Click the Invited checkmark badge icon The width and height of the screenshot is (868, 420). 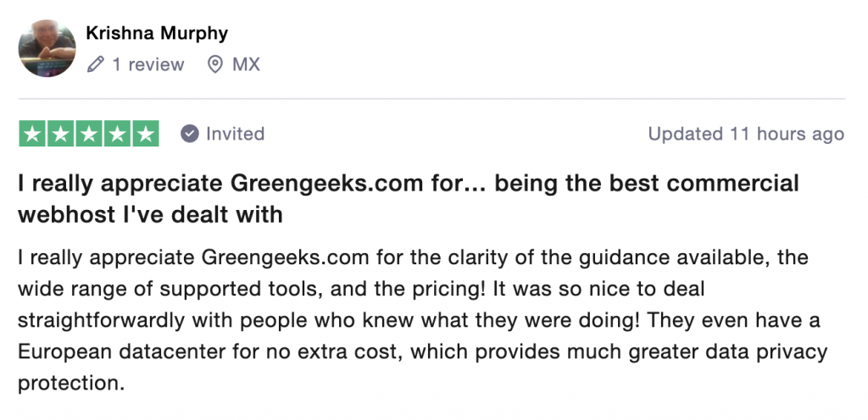click(190, 134)
